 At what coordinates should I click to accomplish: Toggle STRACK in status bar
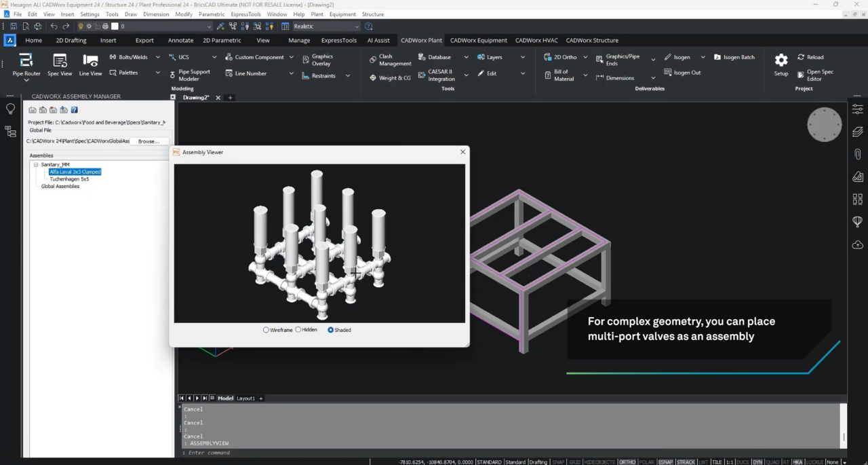point(686,462)
